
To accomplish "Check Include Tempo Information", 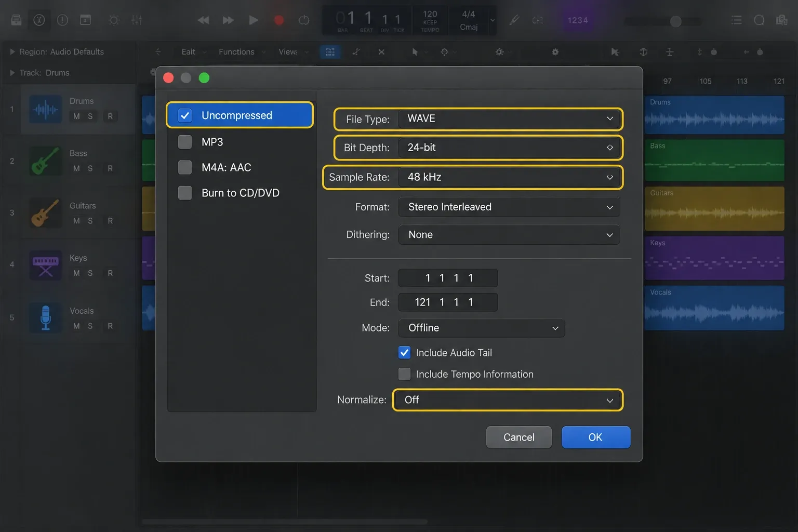I will pyautogui.click(x=404, y=374).
